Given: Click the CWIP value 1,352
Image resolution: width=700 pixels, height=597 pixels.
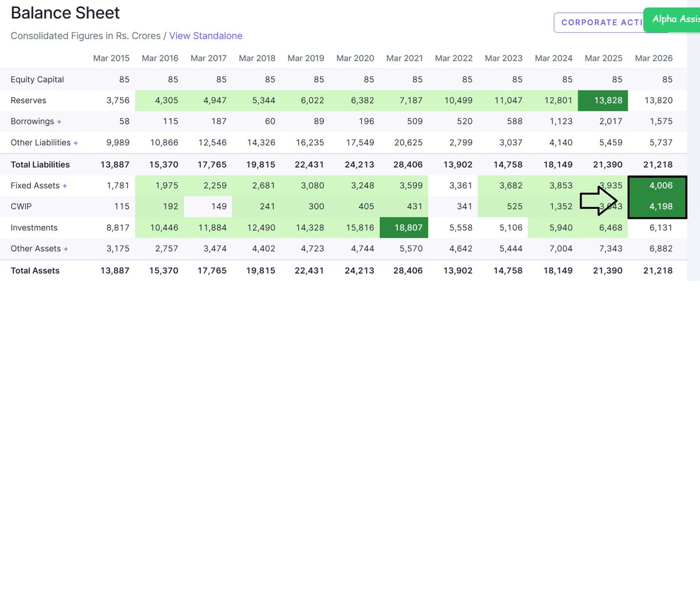Looking at the screenshot, I should (561, 207).
